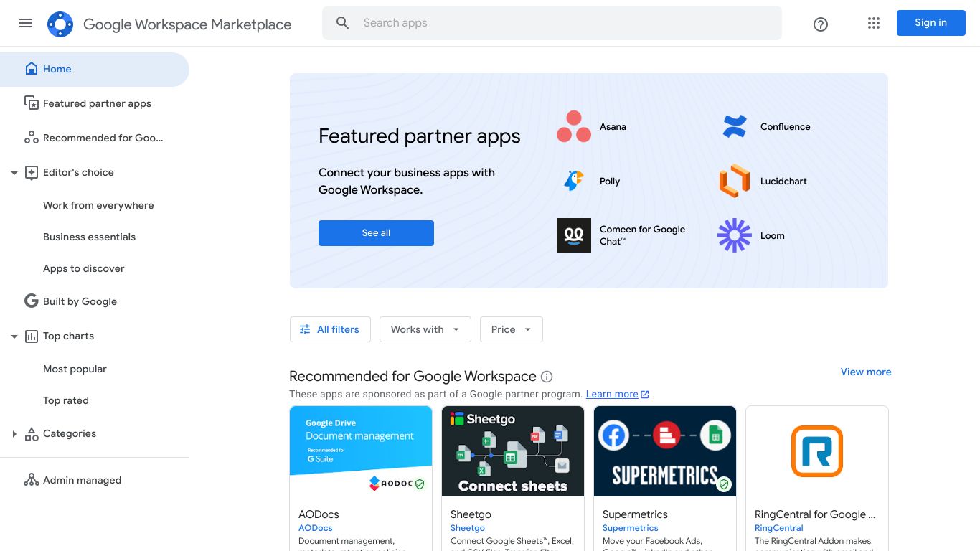Open the Comeen for Google Chat icon
980x551 pixels.
[x=574, y=235]
